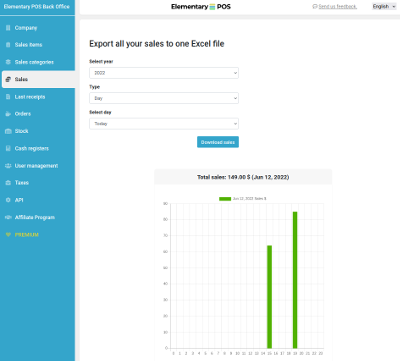Click the API gear icon

click(x=8, y=200)
